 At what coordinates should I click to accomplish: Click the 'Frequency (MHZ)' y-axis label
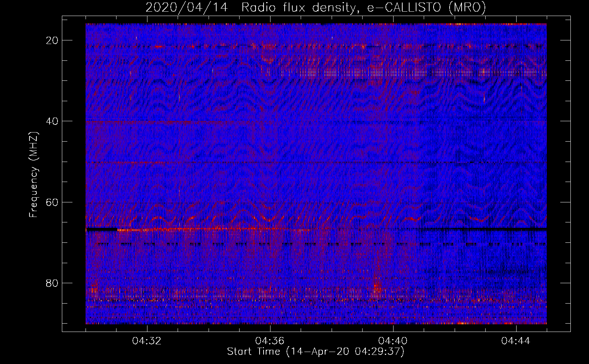click(x=33, y=175)
